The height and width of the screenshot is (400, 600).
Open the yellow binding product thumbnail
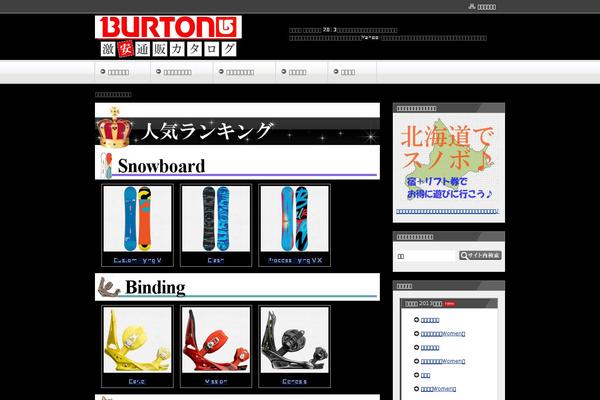tap(137, 340)
